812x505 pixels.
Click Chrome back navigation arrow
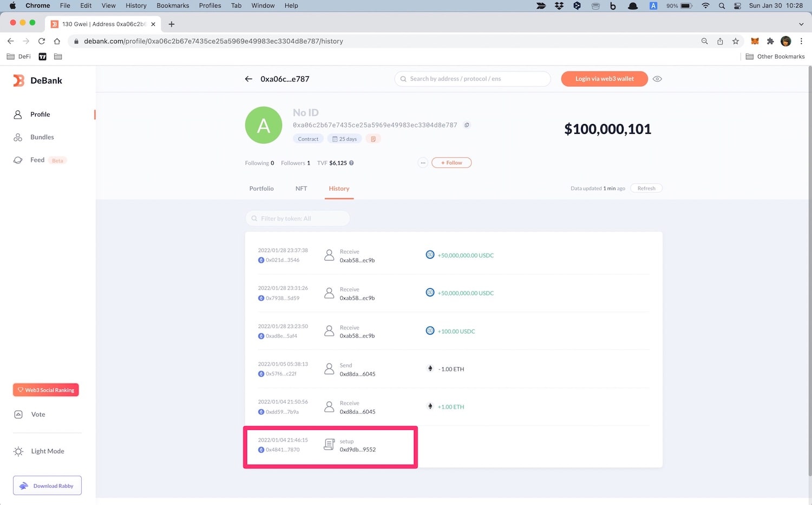coord(10,41)
